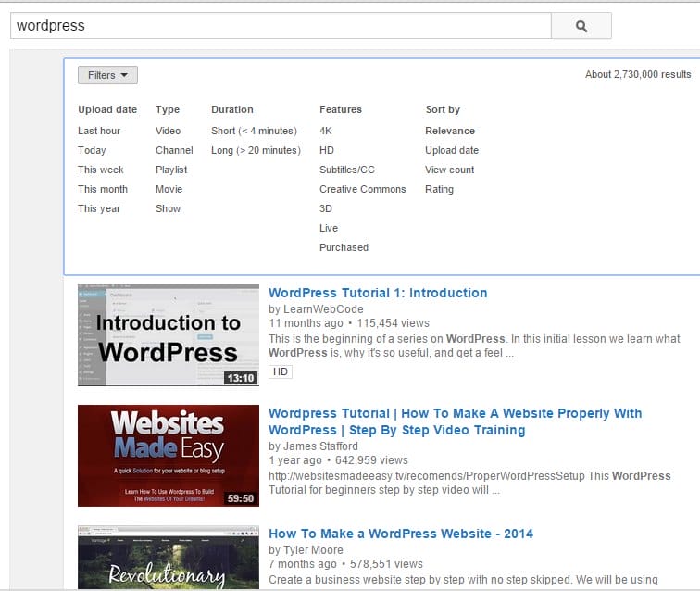Click the About 2,730,000 results text
Viewport: 700px width, 591px height.
tap(638, 75)
